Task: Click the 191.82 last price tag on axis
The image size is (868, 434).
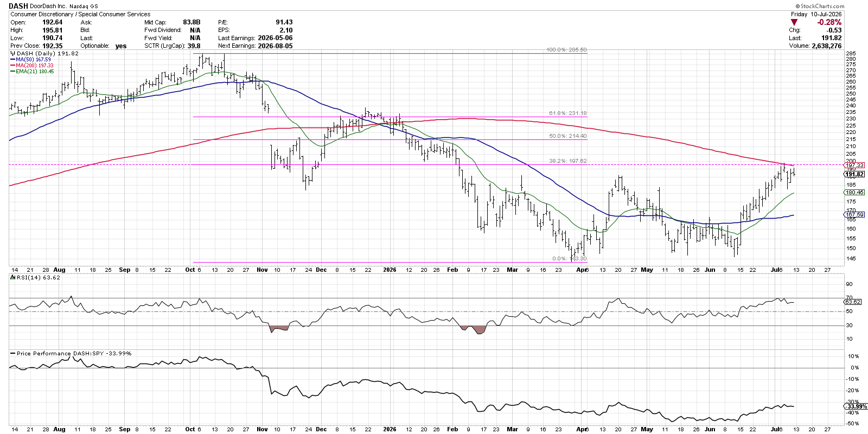Action: 854,174
